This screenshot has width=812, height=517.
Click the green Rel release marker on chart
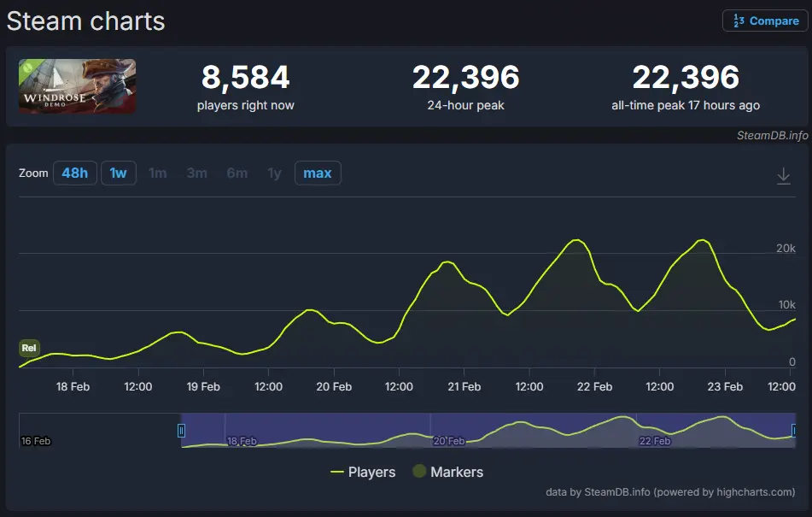pyautogui.click(x=28, y=348)
